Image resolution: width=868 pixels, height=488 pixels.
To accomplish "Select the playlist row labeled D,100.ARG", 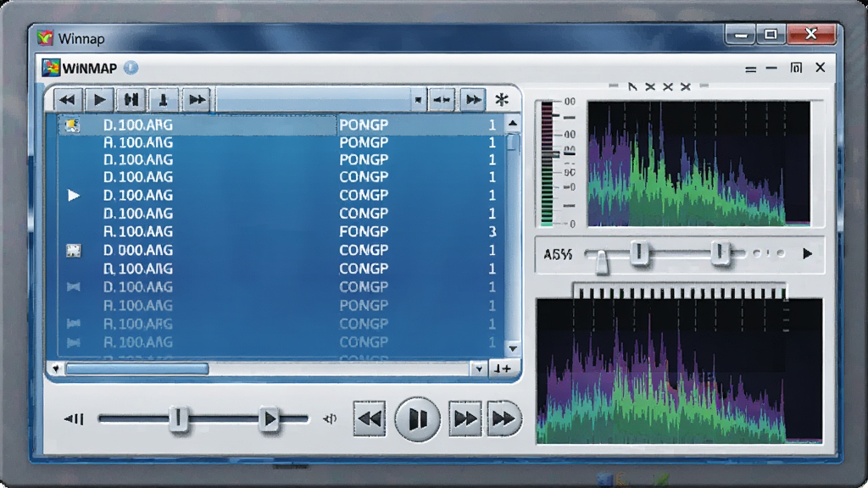I will [281, 269].
